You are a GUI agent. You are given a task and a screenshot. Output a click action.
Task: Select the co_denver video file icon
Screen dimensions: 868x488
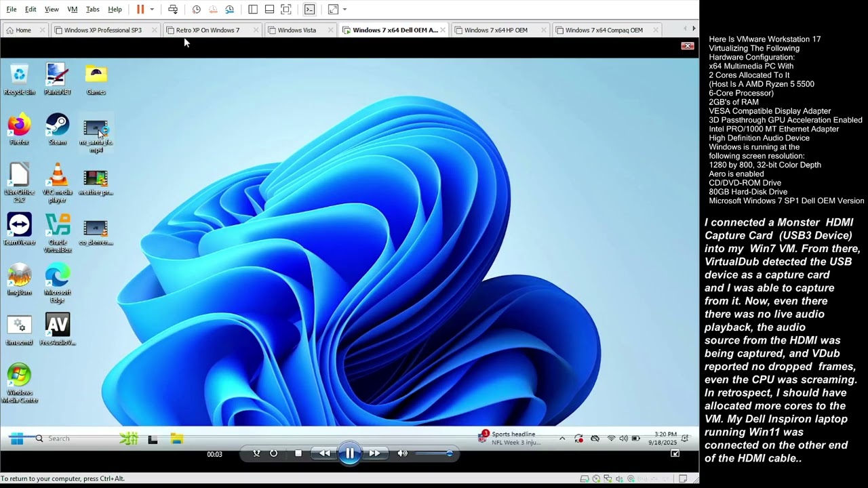[x=96, y=232]
